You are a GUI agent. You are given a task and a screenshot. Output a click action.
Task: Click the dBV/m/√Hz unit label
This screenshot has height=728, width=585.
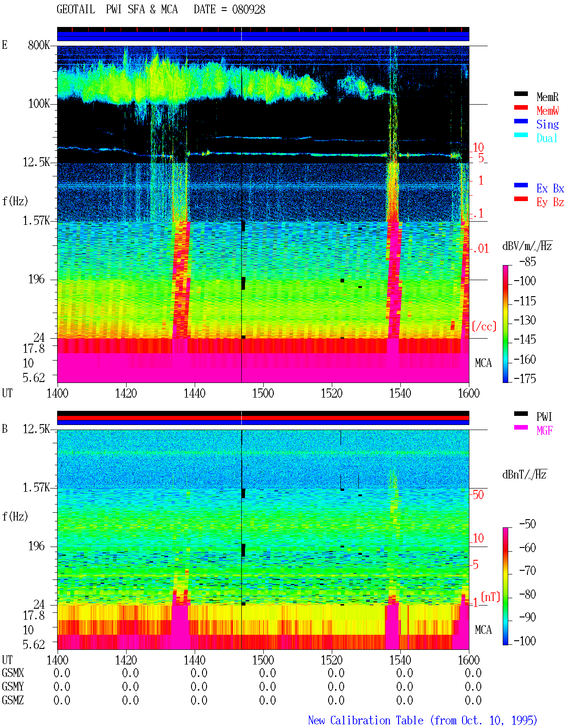click(527, 246)
